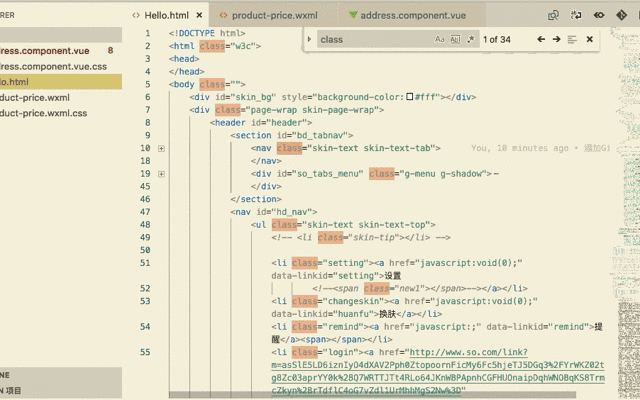Unfold the collapsed div at line 19
Viewport: 640px width, 400px height.
click(x=161, y=174)
